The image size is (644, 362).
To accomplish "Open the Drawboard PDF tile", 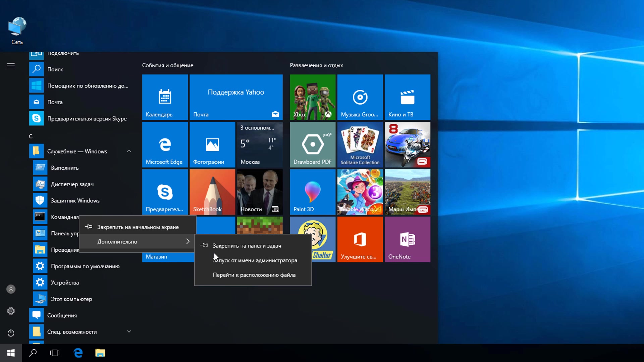I will pyautogui.click(x=313, y=144).
